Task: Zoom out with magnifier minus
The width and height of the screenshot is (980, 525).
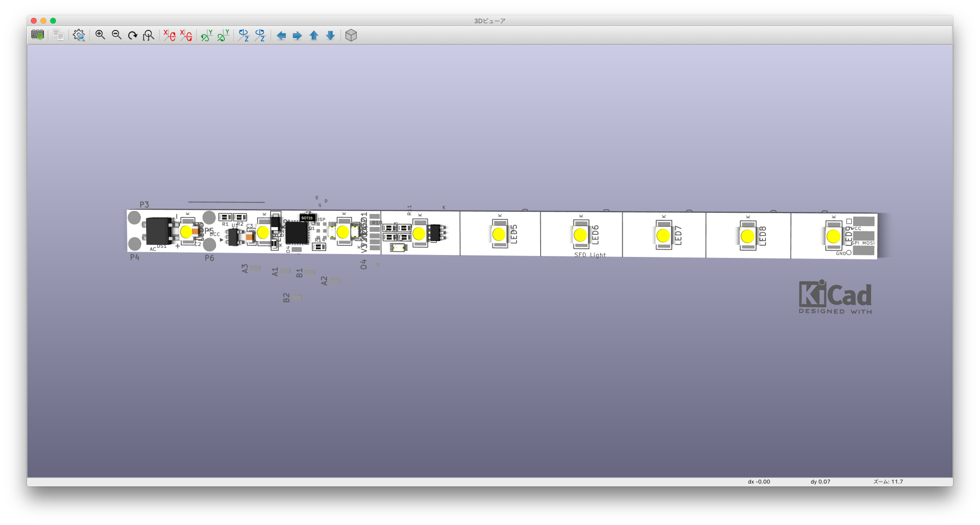Action: (x=117, y=35)
